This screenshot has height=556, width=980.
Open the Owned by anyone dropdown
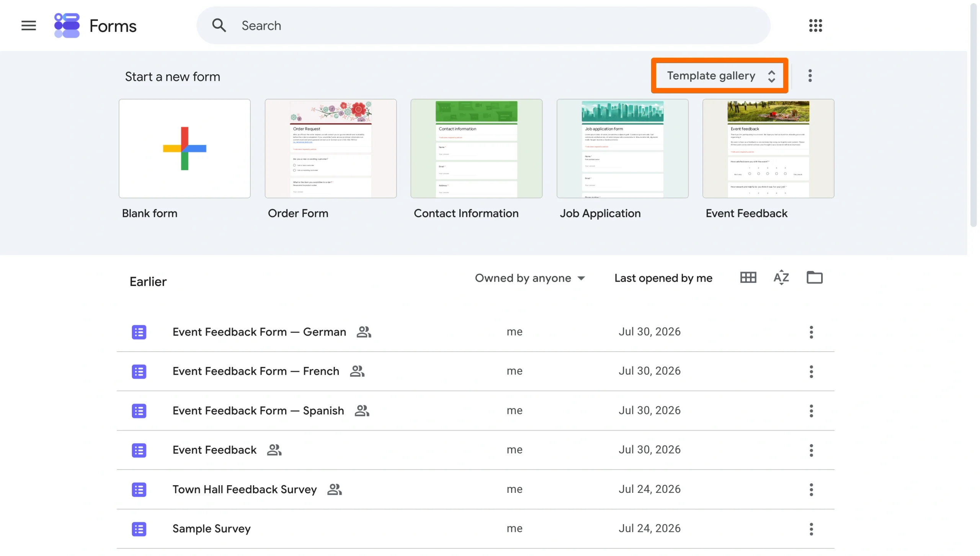530,278
